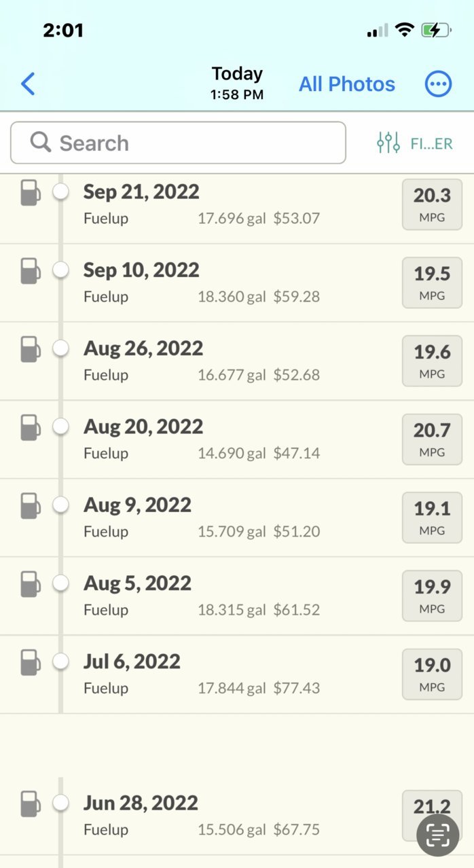Image resolution: width=474 pixels, height=868 pixels.
Task: Tap fuel pump icon for Sep 21, 2022
Action: click(x=30, y=193)
